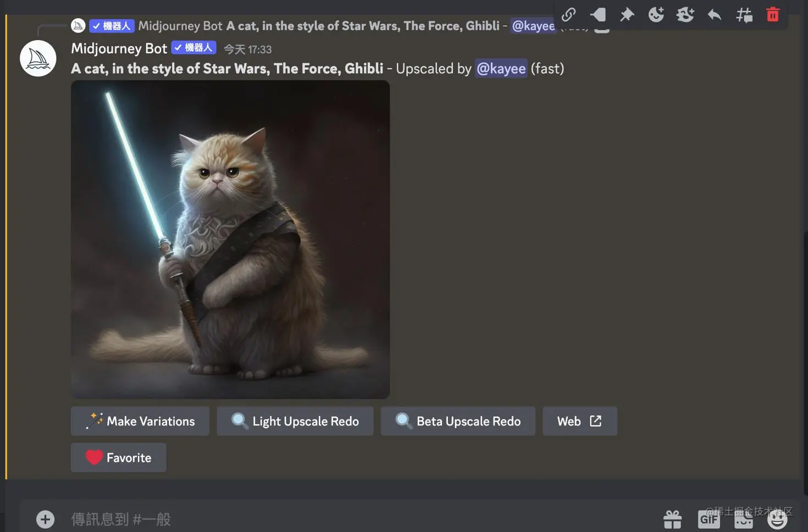Open the sticker picker icon

(x=743, y=519)
